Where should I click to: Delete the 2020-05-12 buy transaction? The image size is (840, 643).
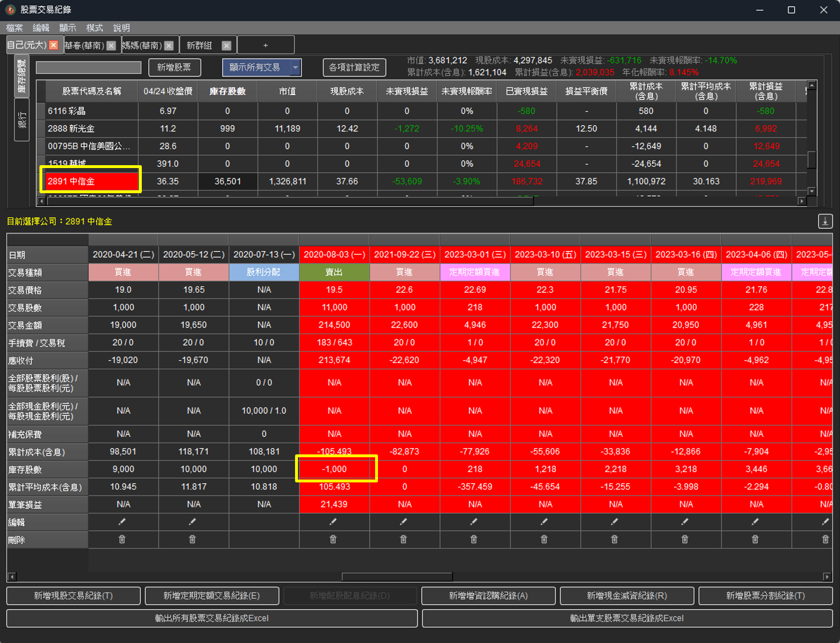(x=192, y=540)
